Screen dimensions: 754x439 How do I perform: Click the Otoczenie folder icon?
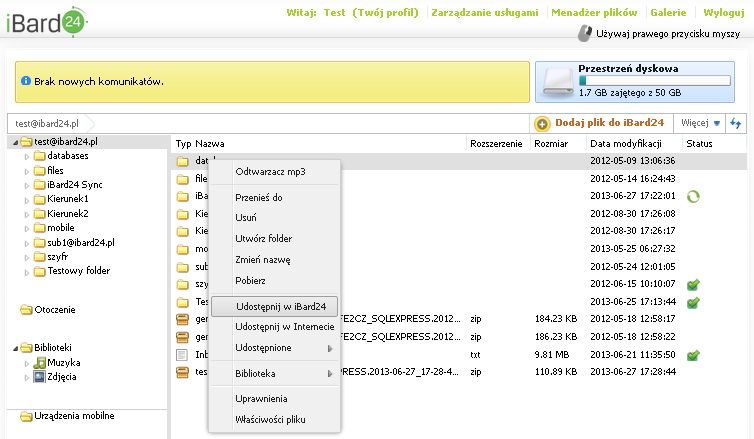[x=26, y=310]
